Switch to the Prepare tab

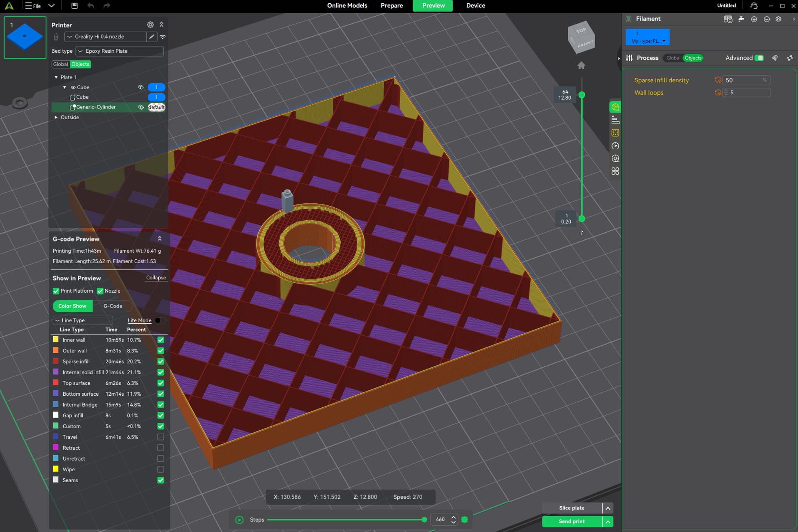click(x=392, y=6)
